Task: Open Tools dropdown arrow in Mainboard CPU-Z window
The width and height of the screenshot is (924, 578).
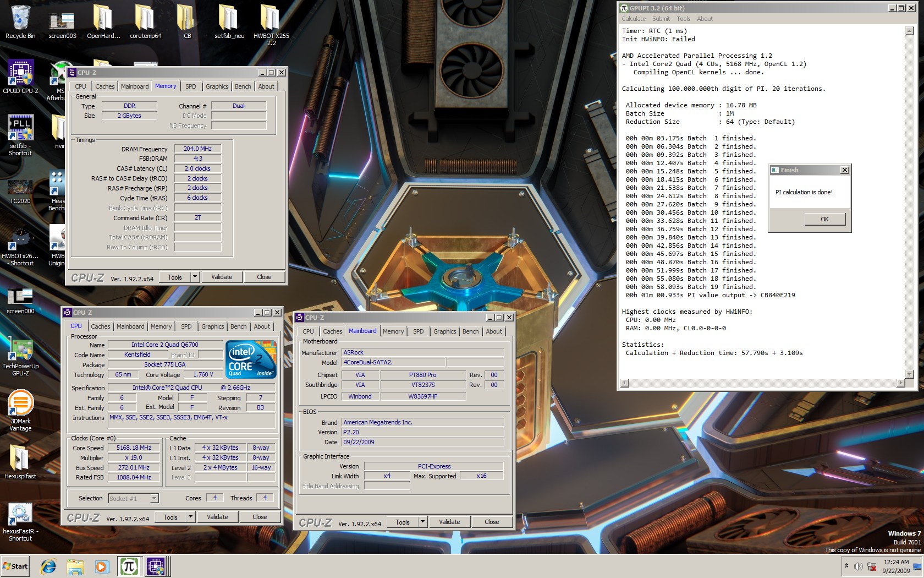Action: 422,522
